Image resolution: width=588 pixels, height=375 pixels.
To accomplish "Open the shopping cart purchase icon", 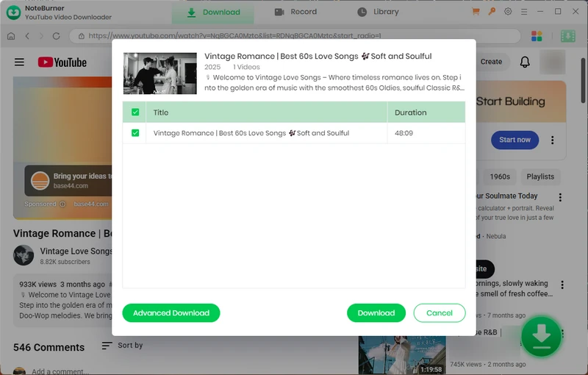I will [x=476, y=12].
